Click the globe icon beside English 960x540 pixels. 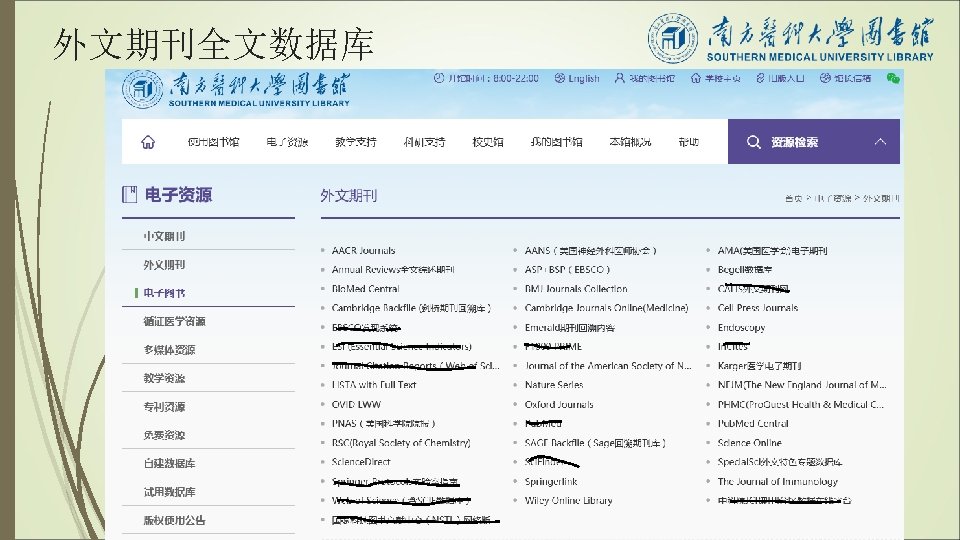tap(560, 78)
